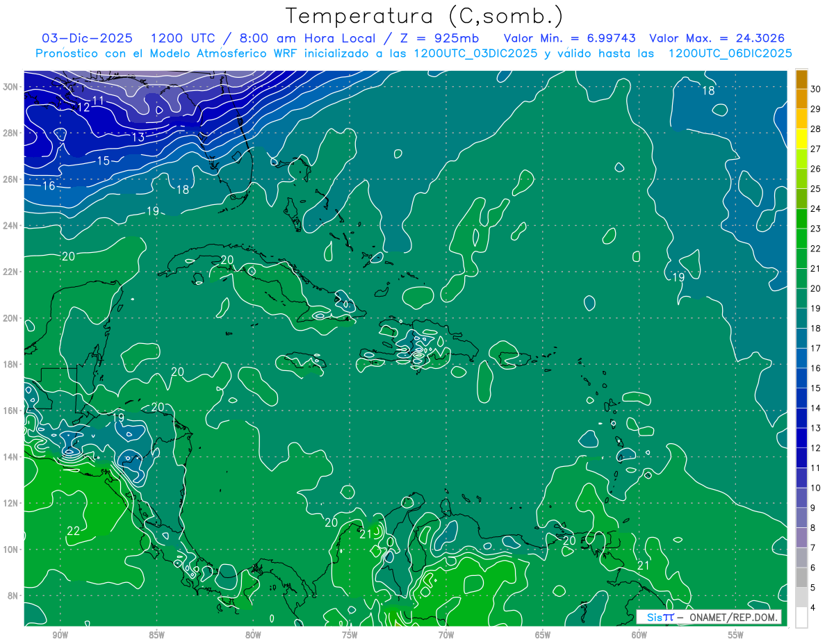Click the "75W" longitude axis label

tap(350, 636)
